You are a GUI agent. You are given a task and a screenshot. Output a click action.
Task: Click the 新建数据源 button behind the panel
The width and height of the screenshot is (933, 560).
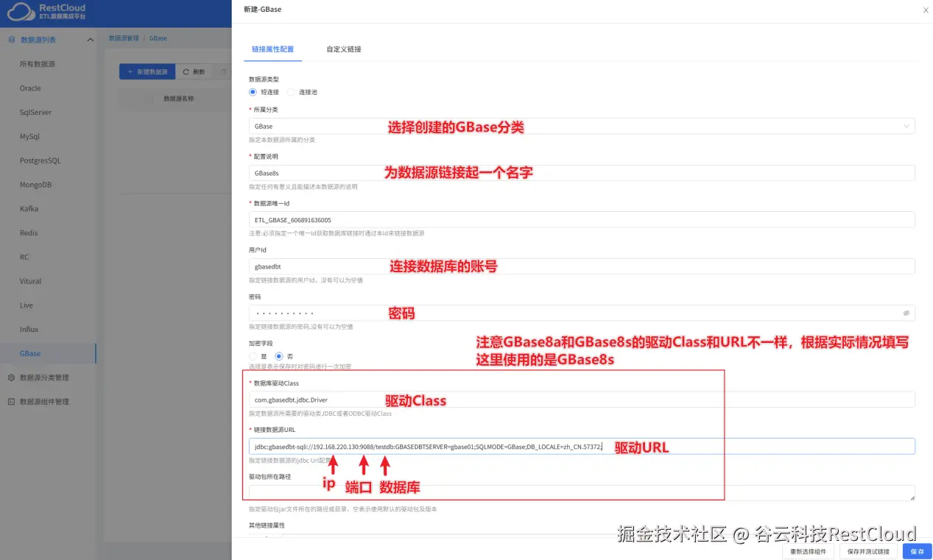[147, 71]
